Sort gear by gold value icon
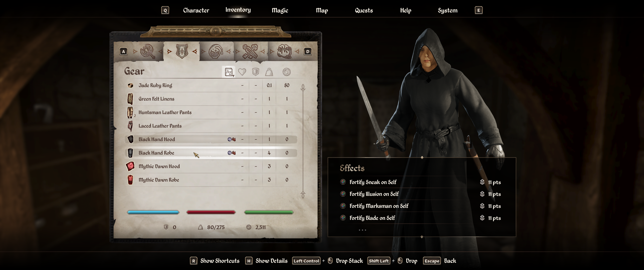Viewport: 644px width, 270px height. [286, 72]
